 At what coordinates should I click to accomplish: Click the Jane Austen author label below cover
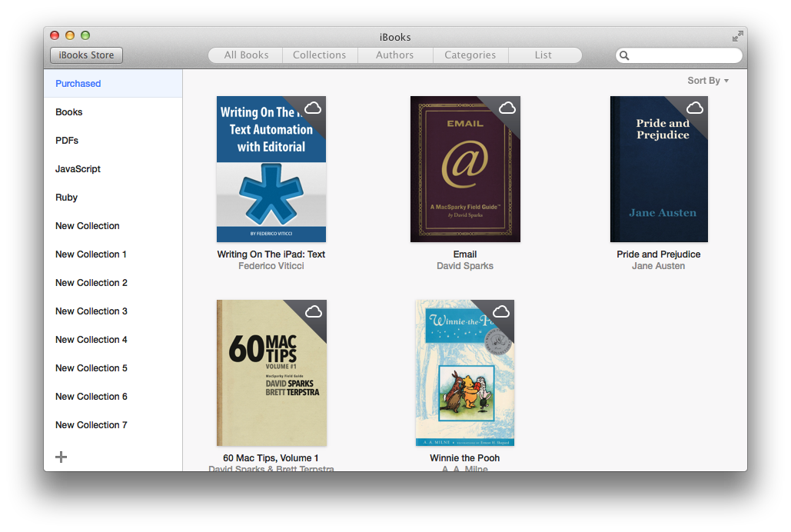659,266
